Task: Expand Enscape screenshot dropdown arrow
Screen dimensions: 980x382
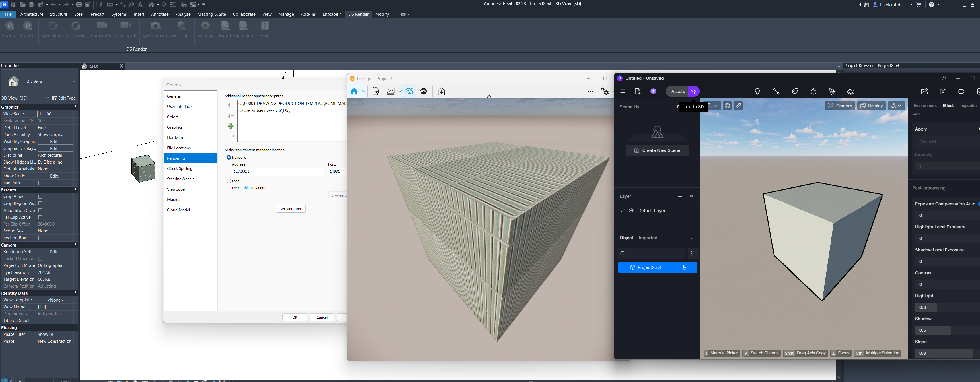Action: coord(400,91)
